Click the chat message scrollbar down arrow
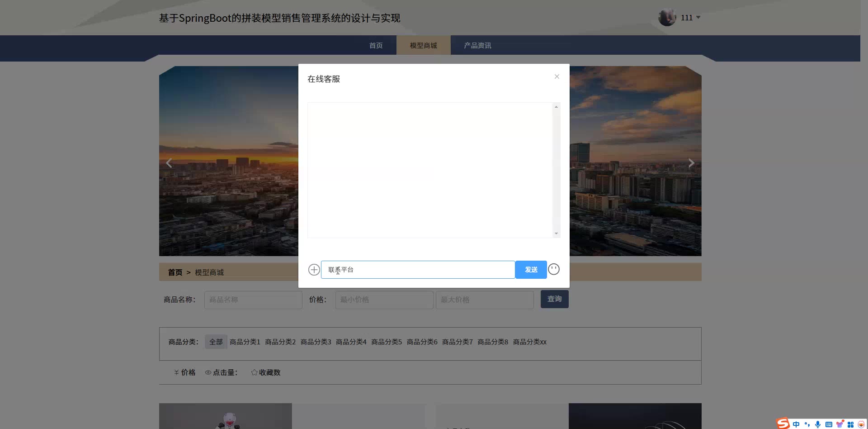The height and width of the screenshot is (429, 868). [556, 234]
